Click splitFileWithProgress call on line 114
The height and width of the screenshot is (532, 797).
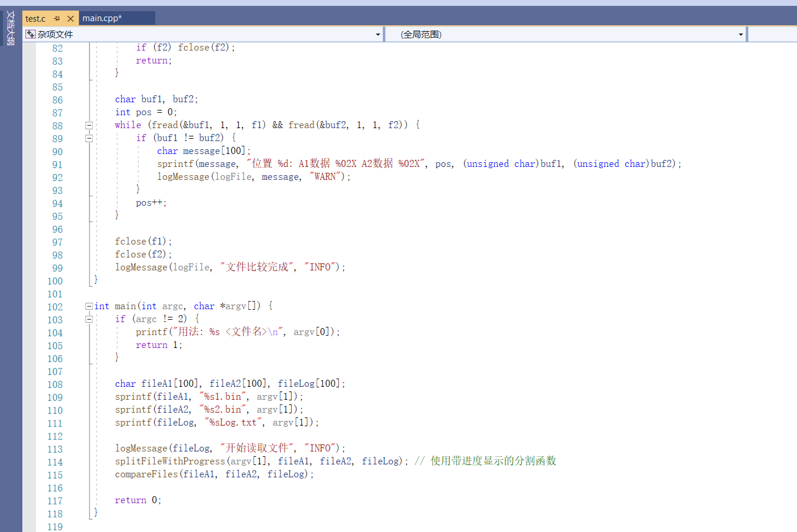tap(262, 461)
